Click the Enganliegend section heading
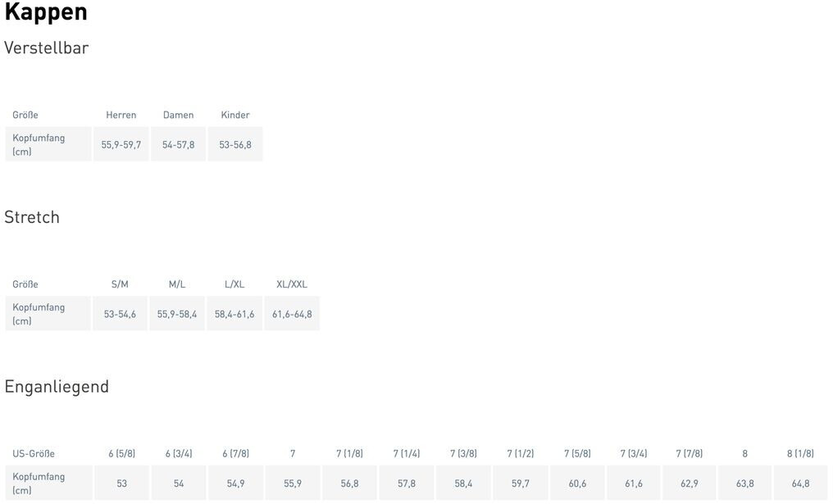833x504 pixels. [x=57, y=387]
